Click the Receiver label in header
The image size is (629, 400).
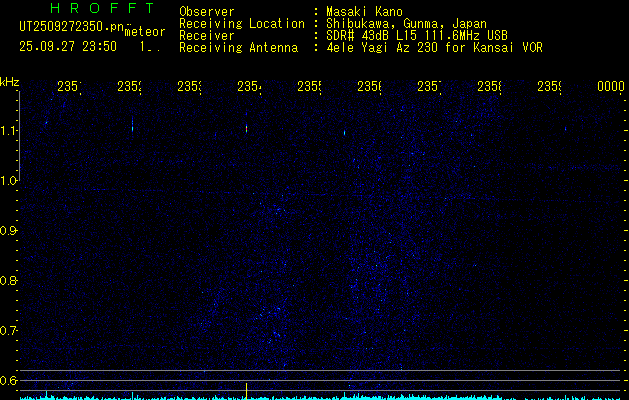coord(207,36)
